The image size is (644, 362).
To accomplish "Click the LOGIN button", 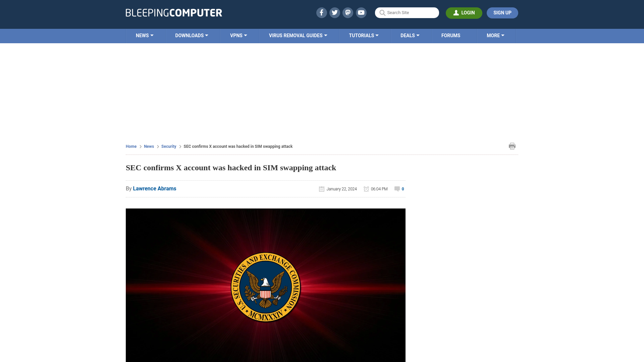I will [464, 13].
